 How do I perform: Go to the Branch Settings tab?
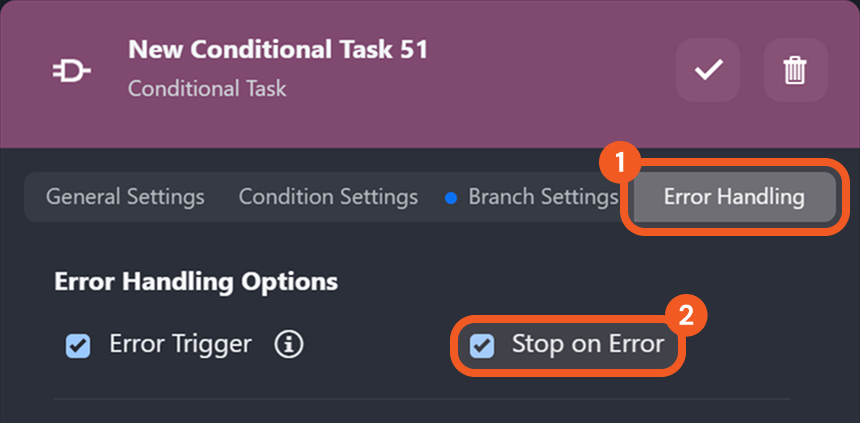(542, 197)
